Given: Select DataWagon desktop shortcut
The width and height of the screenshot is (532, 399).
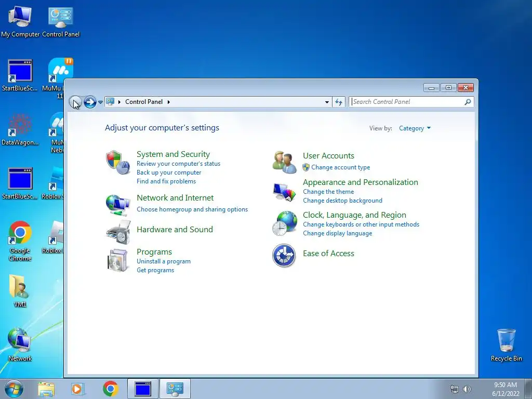Looking at the screenshot, I should point(20,129).
